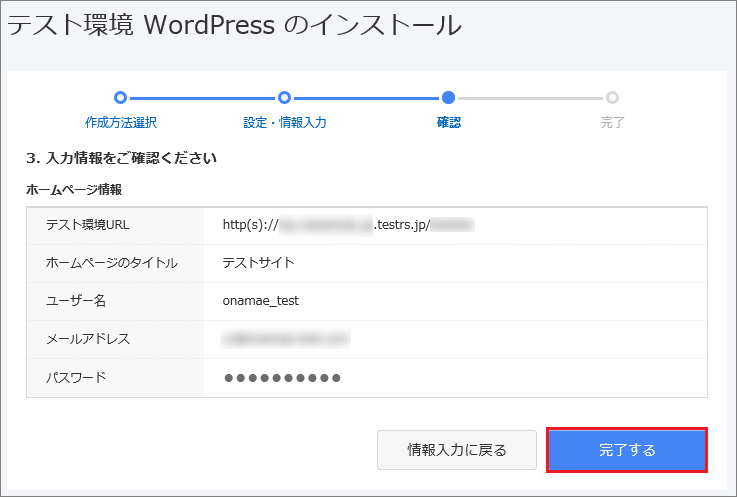Click the 完了 step label
The image size is (737, 497).
[612, 122]
